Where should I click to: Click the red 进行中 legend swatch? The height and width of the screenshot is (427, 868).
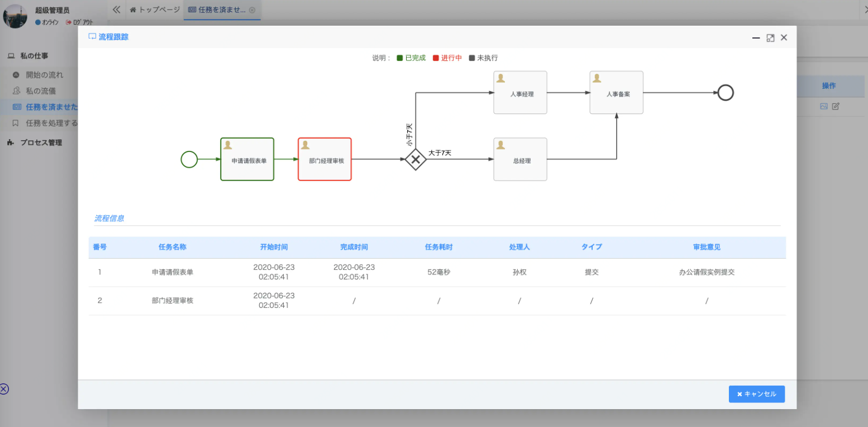coord(436,58)
